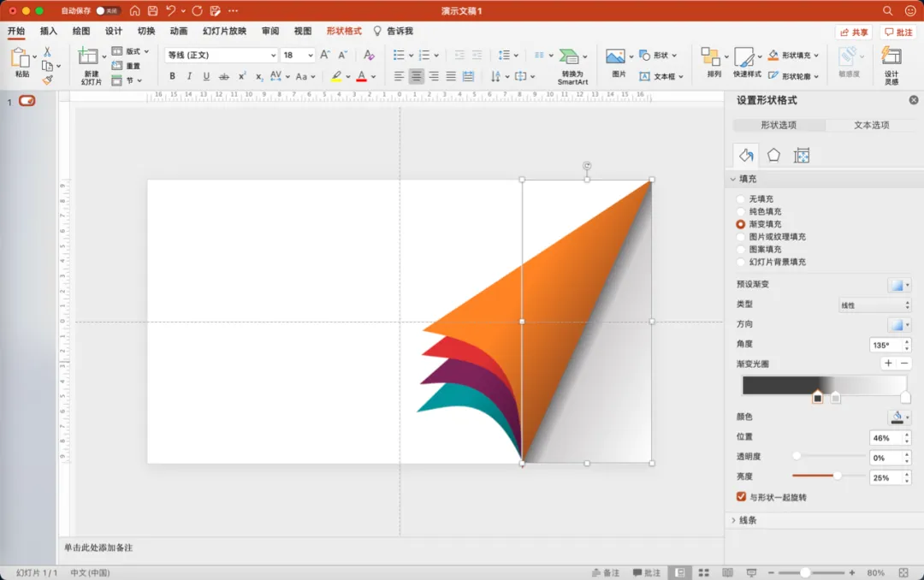This screenshot has height=580, width=924.
Task: Click the Convert to SmartArt icon
Action: pyautogui.click(x=569, y=56)
